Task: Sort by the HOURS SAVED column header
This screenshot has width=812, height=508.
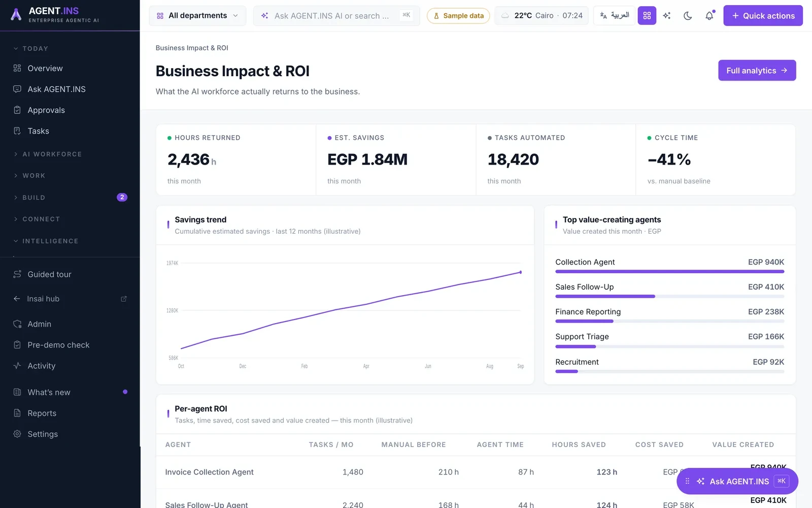Action: tap(579, 444)
